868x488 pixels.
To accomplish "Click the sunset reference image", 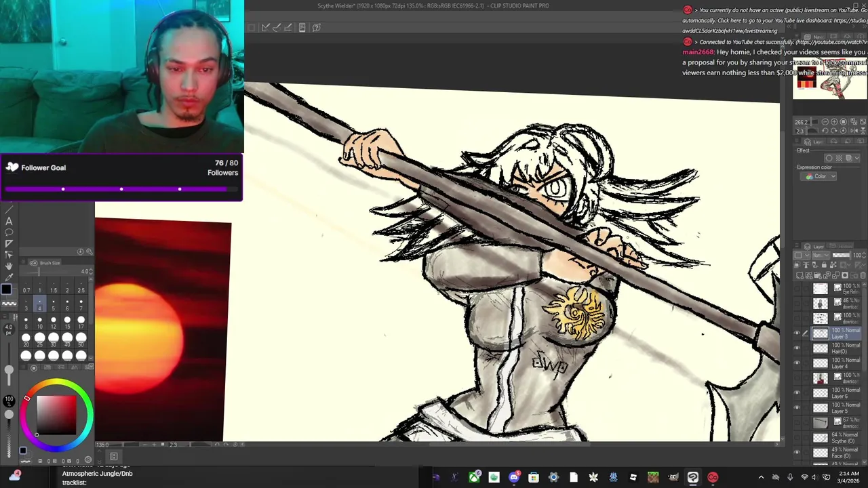I will (163, 331).
